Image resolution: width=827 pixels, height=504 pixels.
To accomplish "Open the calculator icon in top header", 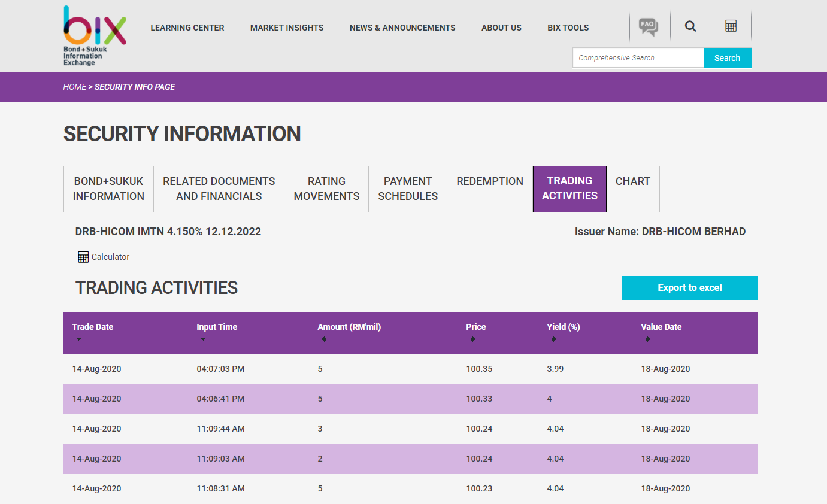I will 731,26.
